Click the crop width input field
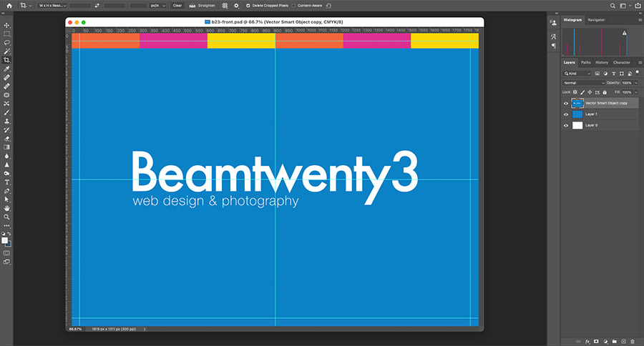The width and height of the screenshot is (644, 346). tap(80, 6)
